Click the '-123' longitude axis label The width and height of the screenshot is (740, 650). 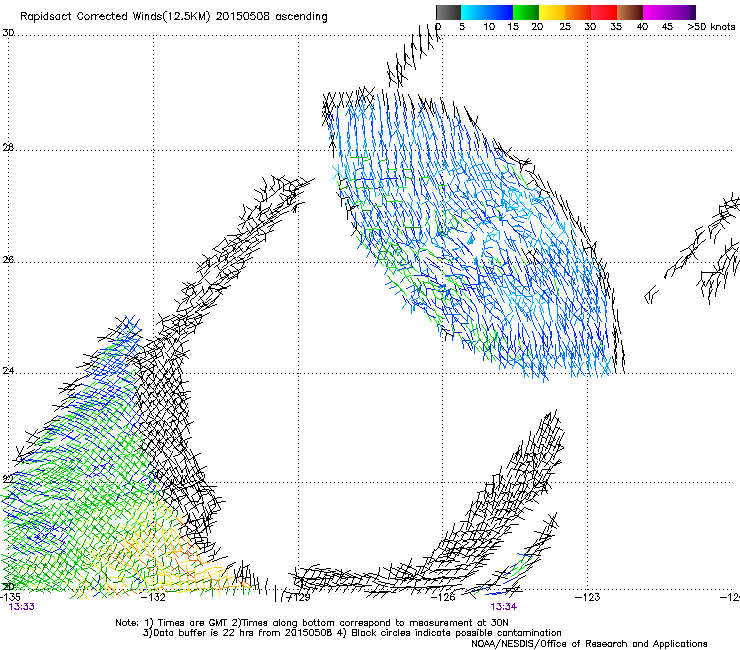[x=588, y=597]
